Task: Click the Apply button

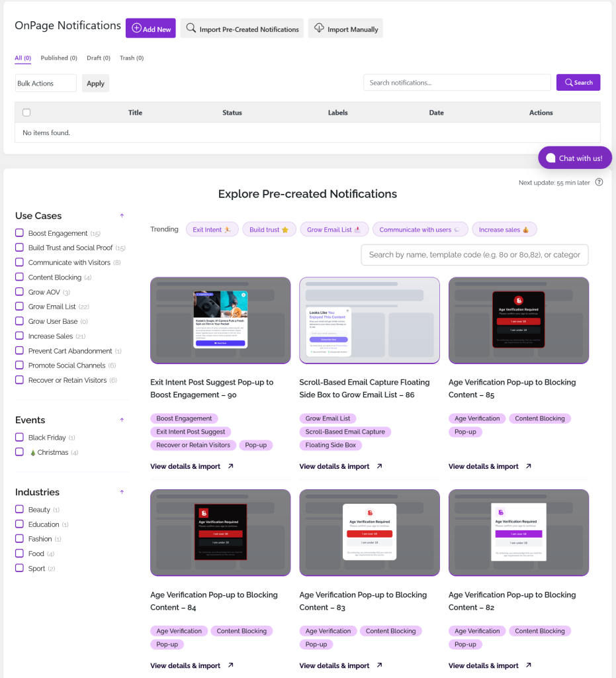Action: click(x=95, y=83)
